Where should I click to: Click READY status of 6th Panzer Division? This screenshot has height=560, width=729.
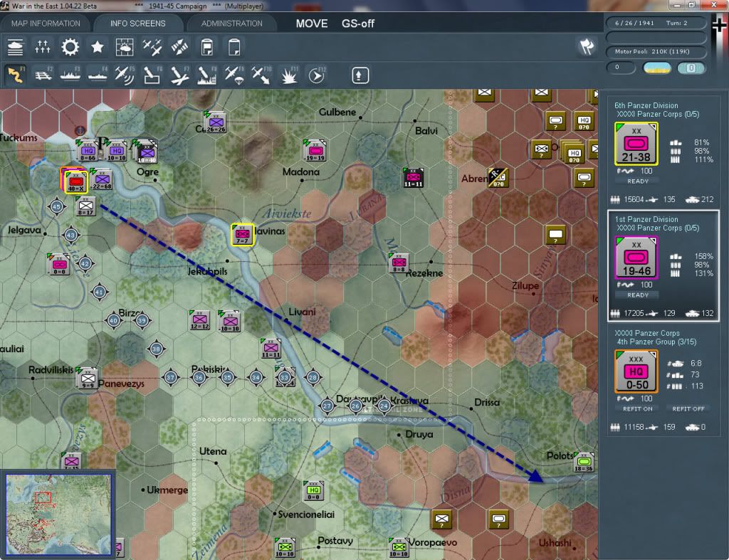637,181
